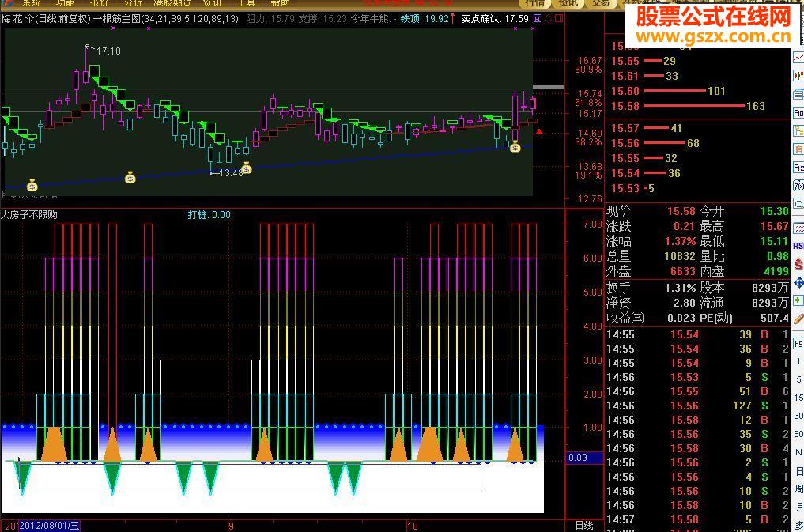Open the 港股期货 menu
Screen dimensions: 804x532
click(172, 3)
